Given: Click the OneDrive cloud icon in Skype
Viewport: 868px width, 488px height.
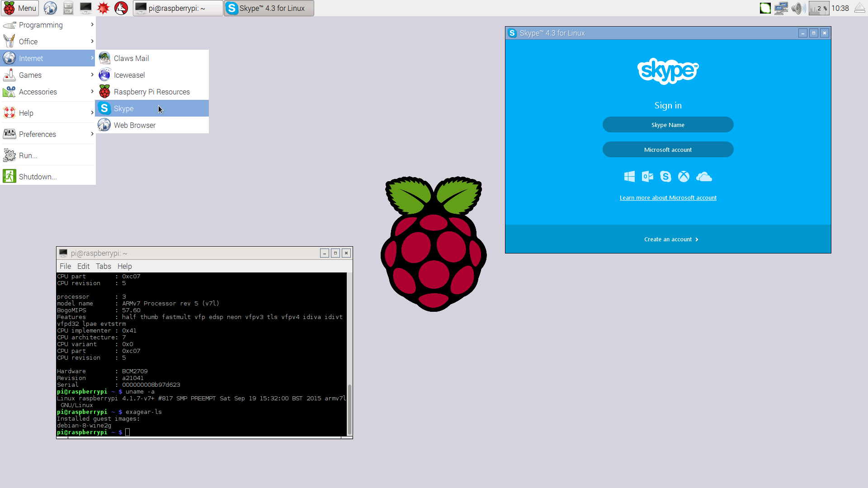Looking at the screenshot, I should 704,177.
